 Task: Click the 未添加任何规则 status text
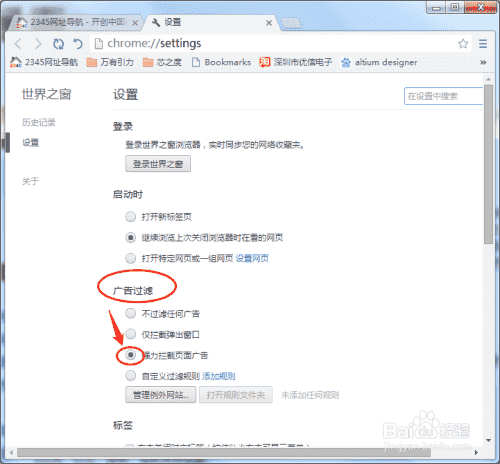(310, 395)
